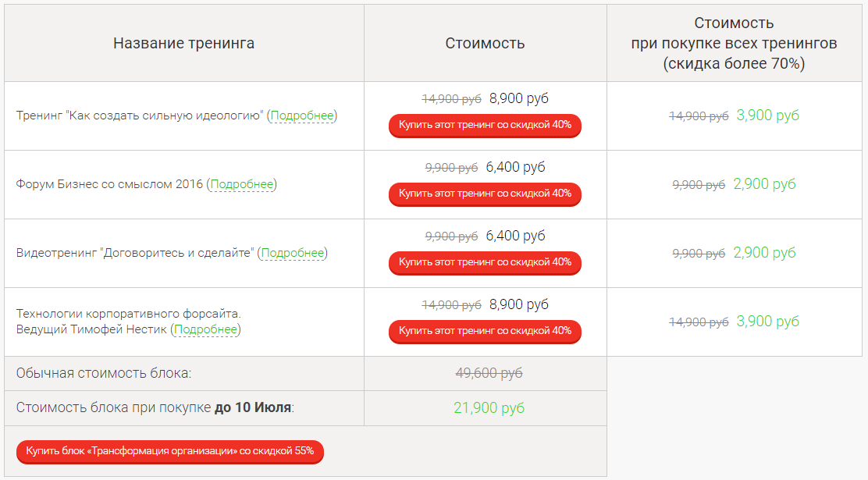868x480 pixels.
Task: Open Подробнее link for Форум Бизнес со смыслом
Action: pos(242,185)
